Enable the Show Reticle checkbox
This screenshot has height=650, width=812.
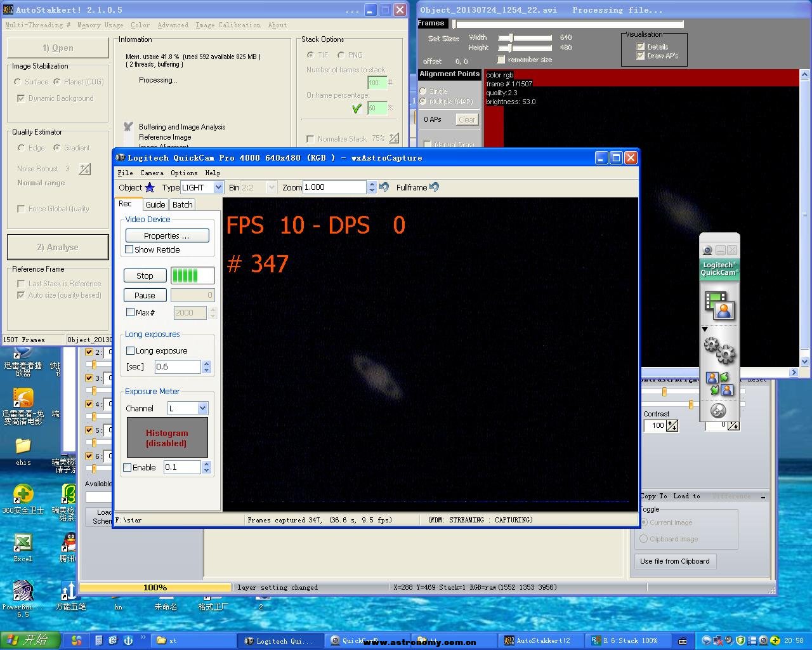(129, 249)
